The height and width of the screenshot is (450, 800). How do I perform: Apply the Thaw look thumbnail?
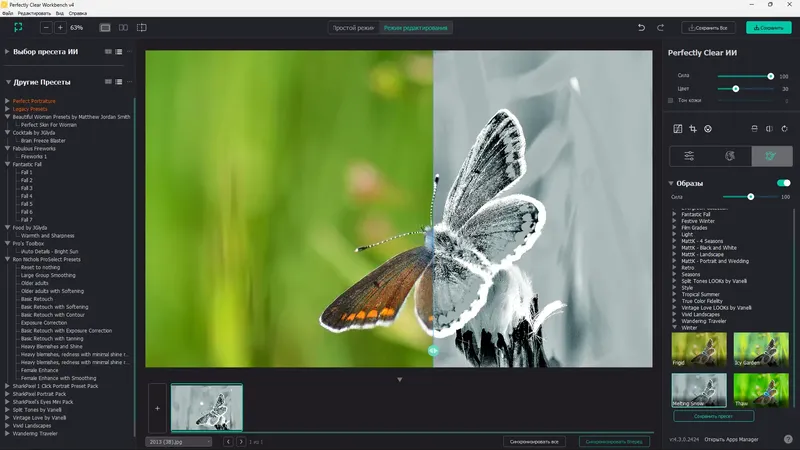[761, 390]
